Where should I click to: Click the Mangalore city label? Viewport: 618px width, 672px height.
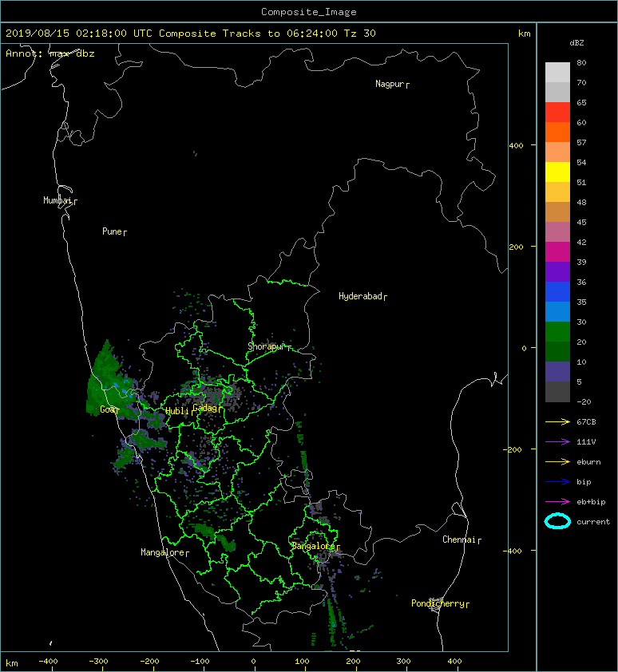[163, 552]
